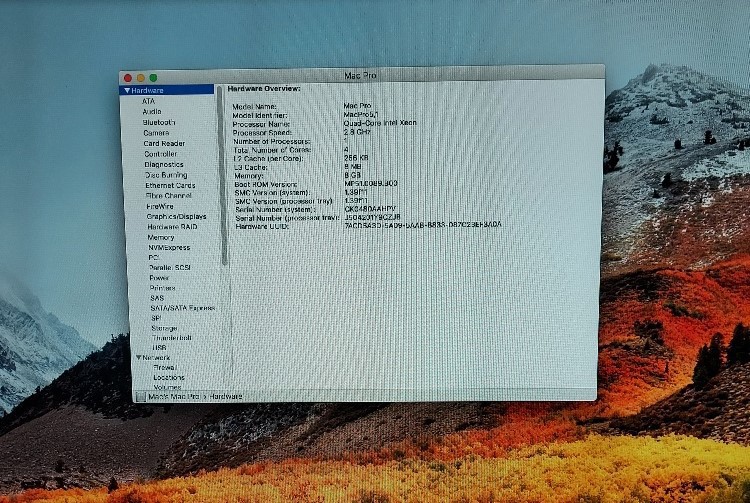750x503 pixels.
Task: Select Hardware RAID entry
Action: pyautogui.click(x=172, y=227)
